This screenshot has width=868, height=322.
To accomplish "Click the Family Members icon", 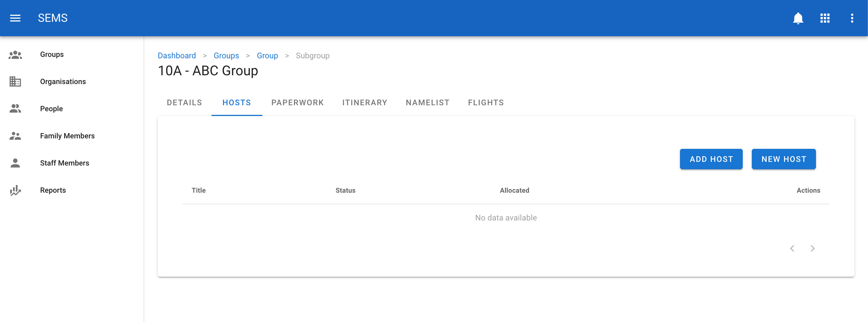I will click(x=15, y=136).
